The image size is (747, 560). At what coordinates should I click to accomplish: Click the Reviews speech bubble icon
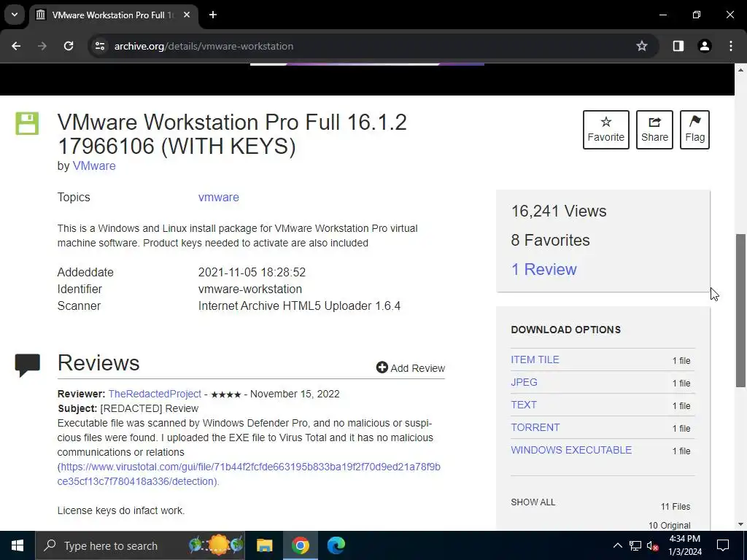pyautogui.click(x=27, y=365)
